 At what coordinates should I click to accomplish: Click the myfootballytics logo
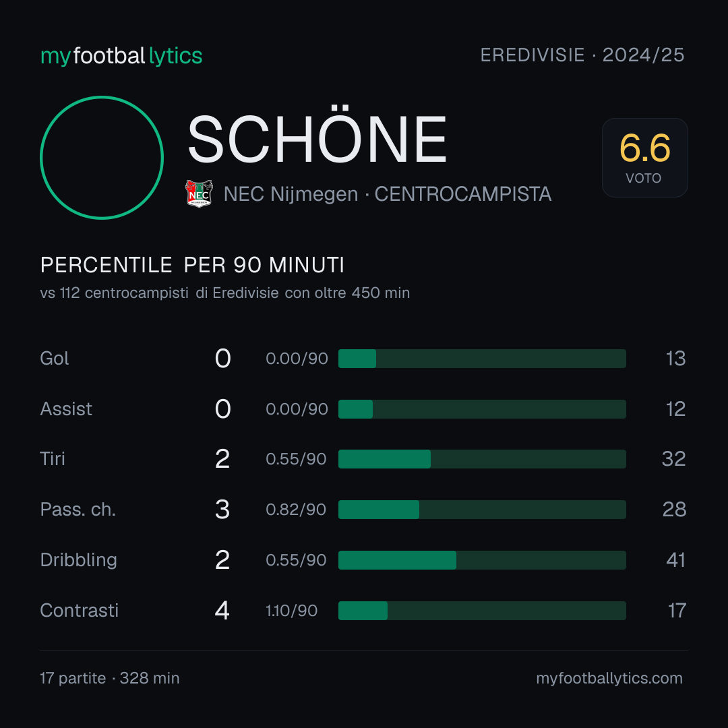(x=121, y=56)
